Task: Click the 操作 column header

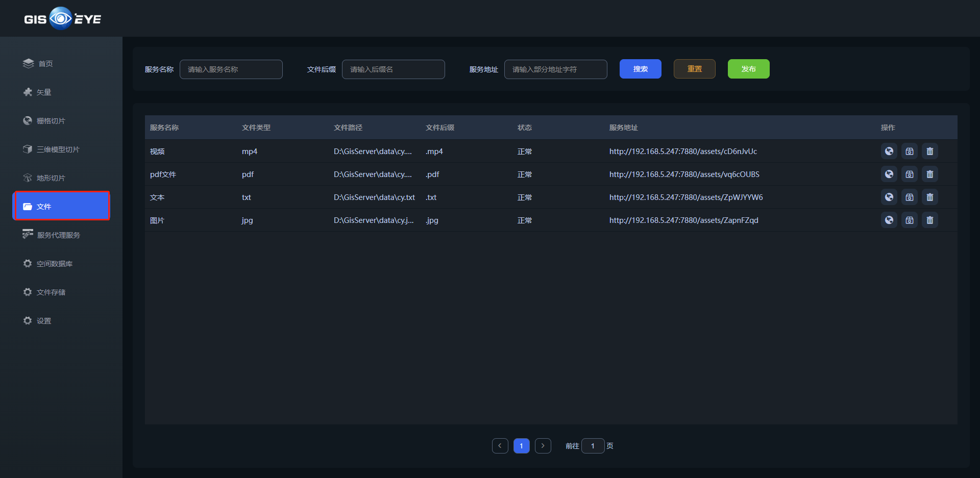Action: click(x=888, y=128)
